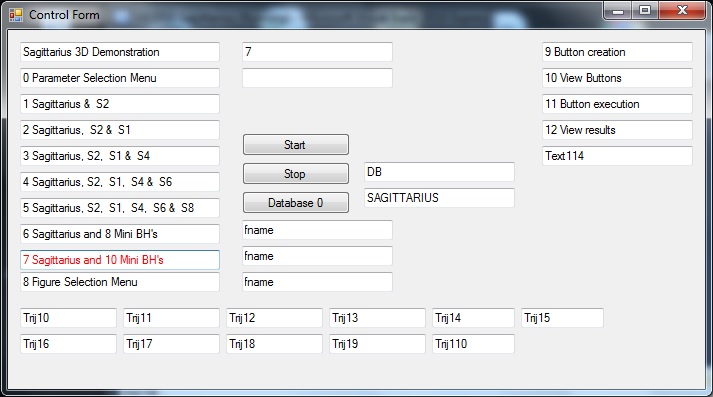
Task: Click the Trij10 box
Action: (68, 318)
